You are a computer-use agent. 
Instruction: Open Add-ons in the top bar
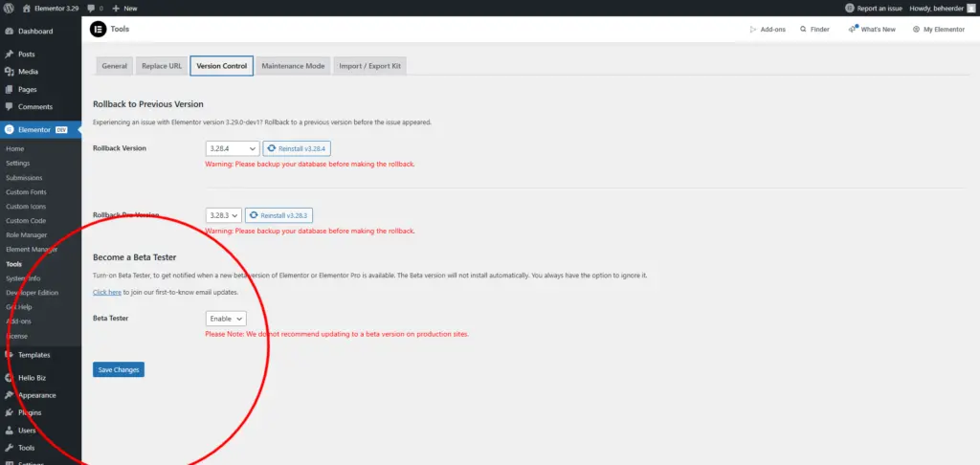[x=768, y=30]
